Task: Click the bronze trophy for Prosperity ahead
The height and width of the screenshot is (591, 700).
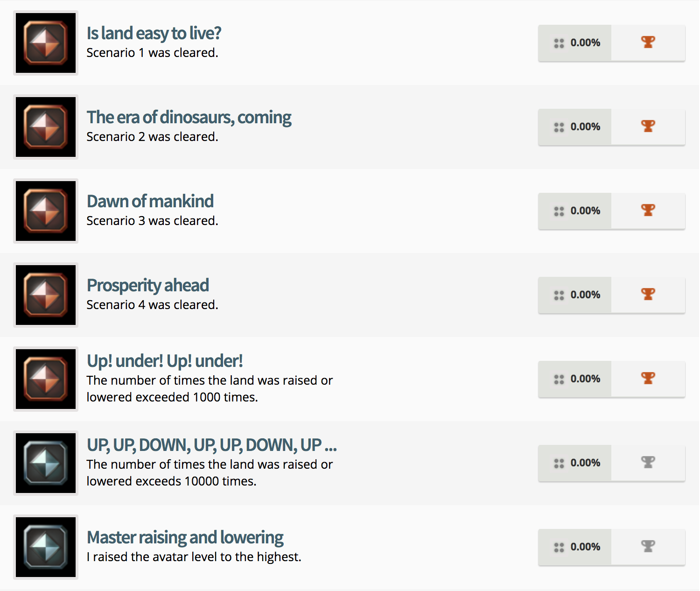Action: coord(648,295)
